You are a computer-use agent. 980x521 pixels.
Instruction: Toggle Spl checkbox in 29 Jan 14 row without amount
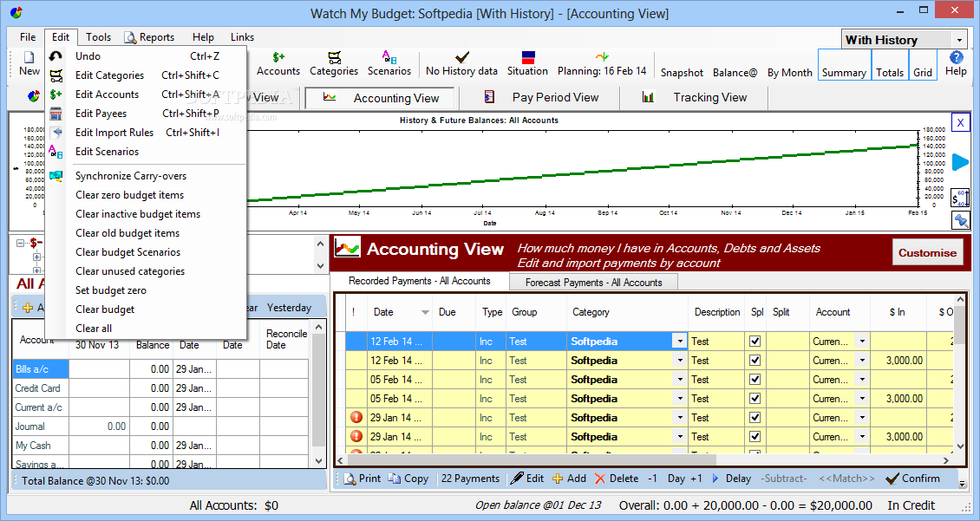tap(755, 417)
